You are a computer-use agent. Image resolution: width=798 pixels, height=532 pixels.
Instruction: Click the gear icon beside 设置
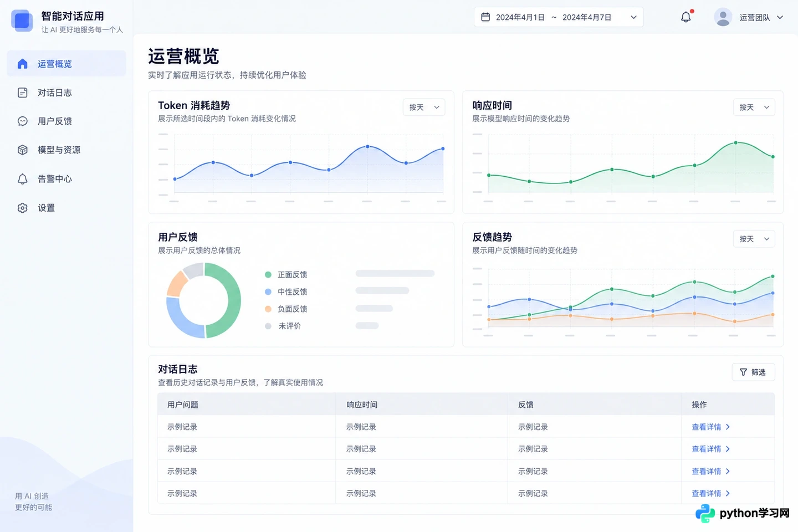tap(23, 208)
